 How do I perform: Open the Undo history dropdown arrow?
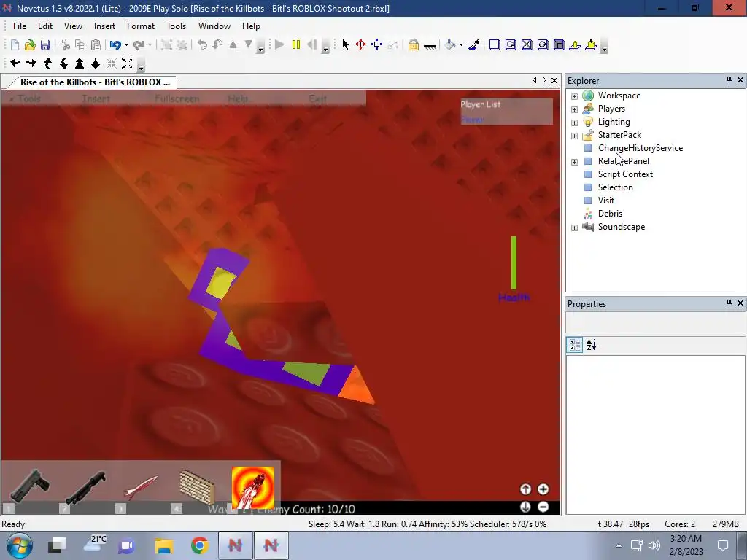(126, 45)
